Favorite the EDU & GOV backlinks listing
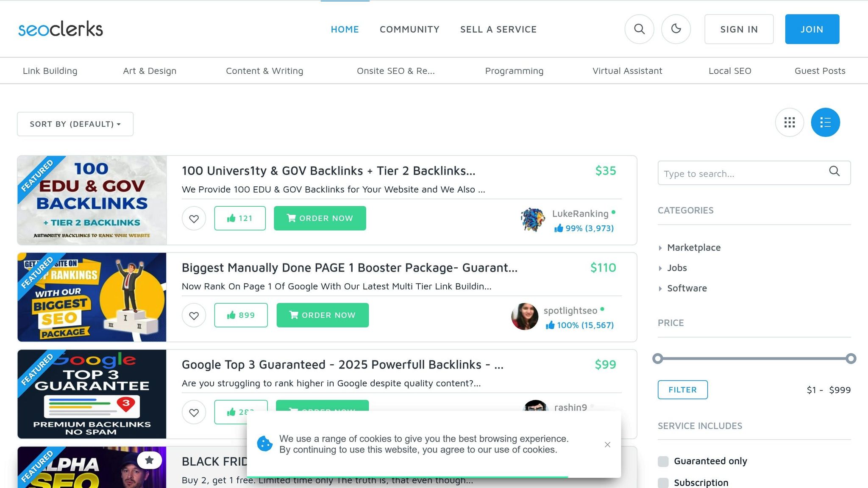The width and height of the screenshot is (868, 488). coord(194,219)
